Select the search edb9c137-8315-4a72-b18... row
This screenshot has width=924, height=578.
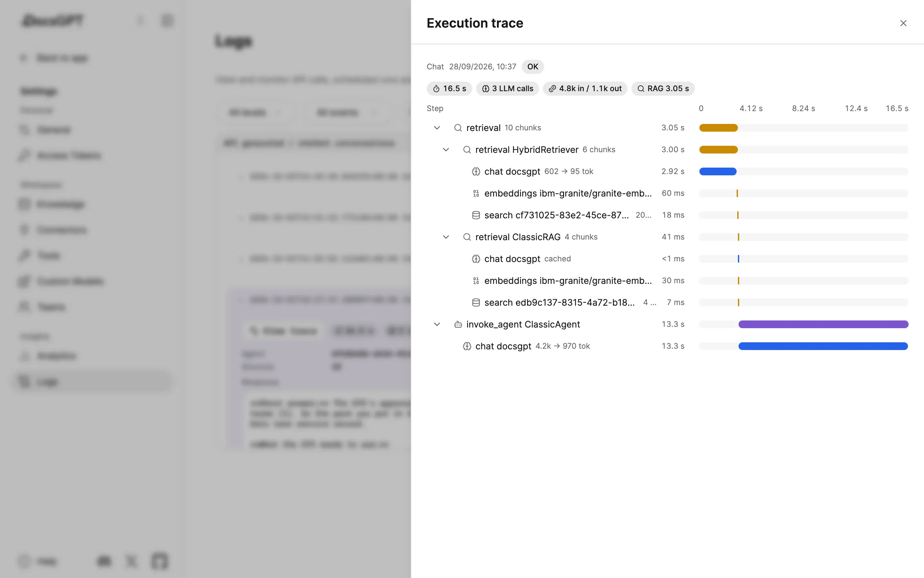coord(667,302)
